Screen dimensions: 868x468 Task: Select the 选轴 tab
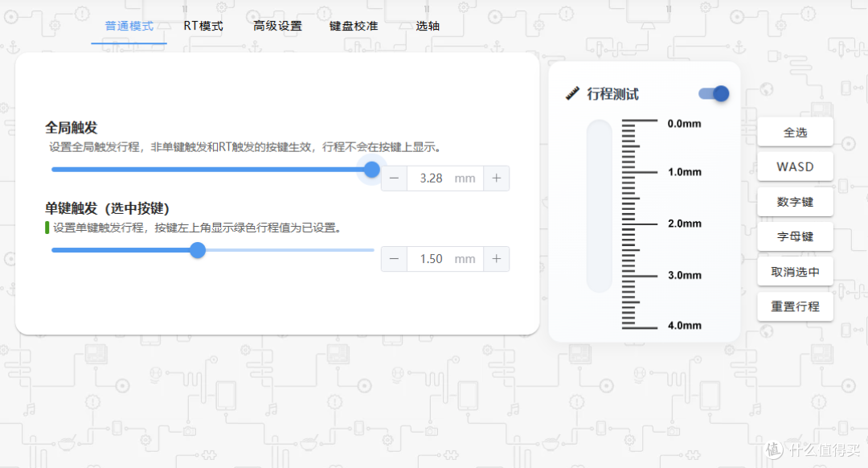428,26
